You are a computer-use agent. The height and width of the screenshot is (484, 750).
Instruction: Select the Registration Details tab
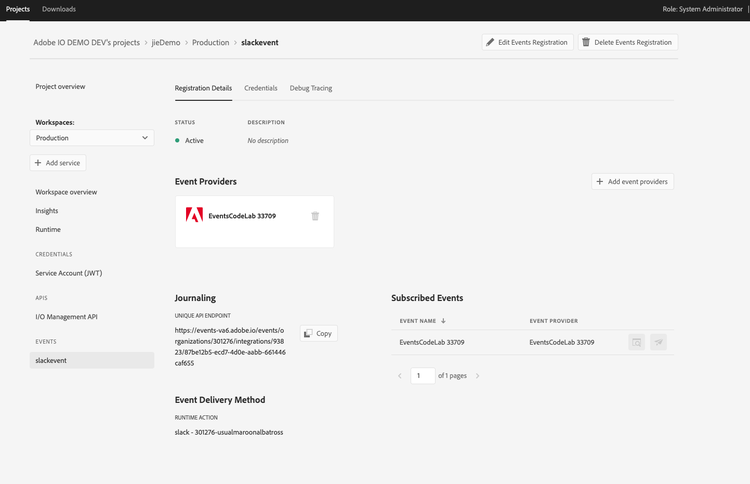click(x=203, y=88)
